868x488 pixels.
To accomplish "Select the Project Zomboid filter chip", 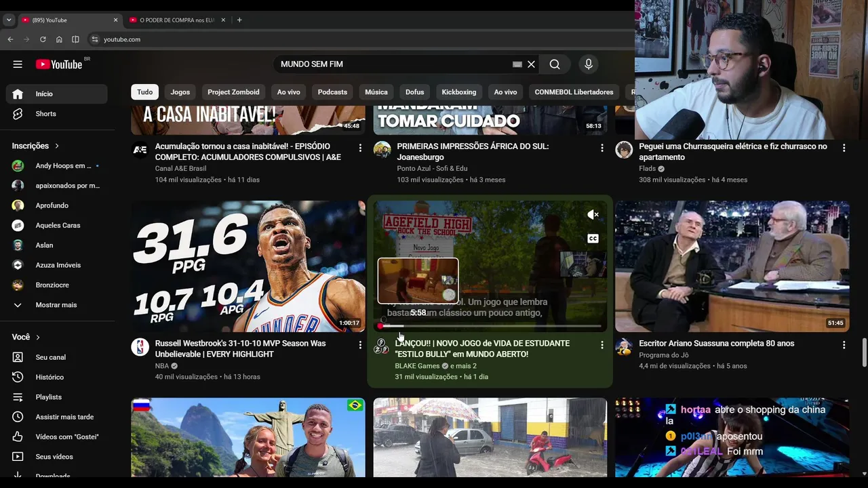I will click(x=233, y=92).
